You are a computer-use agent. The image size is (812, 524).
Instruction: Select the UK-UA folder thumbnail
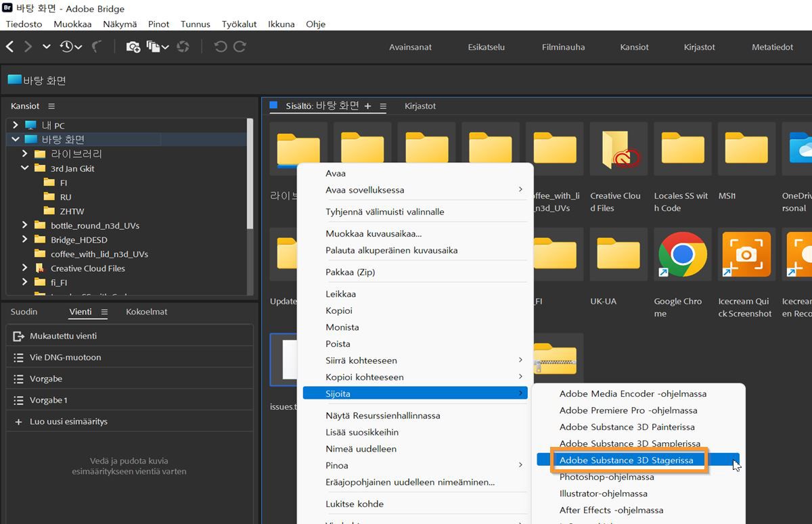coord(618,254)
